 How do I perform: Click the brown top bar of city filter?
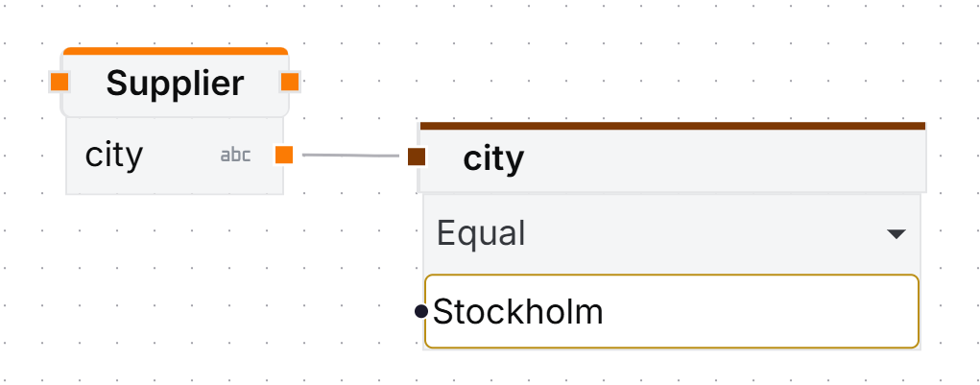(x=672, y=126)
